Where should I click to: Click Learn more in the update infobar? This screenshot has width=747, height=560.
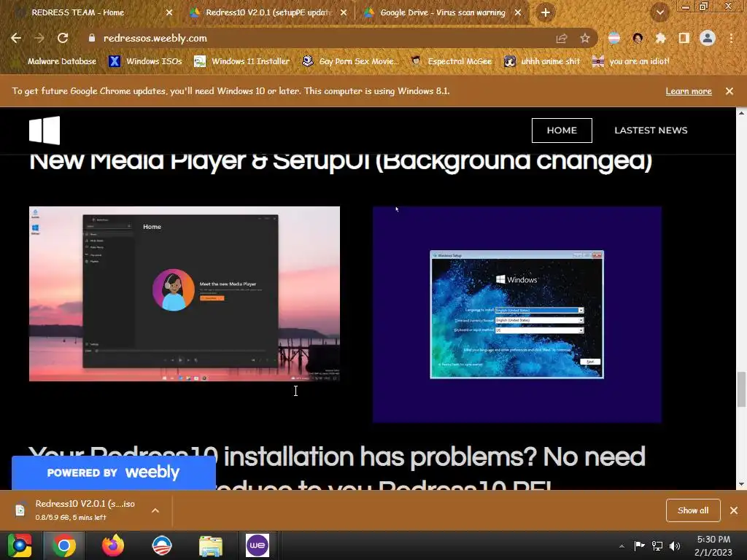[x=689, y=91]
